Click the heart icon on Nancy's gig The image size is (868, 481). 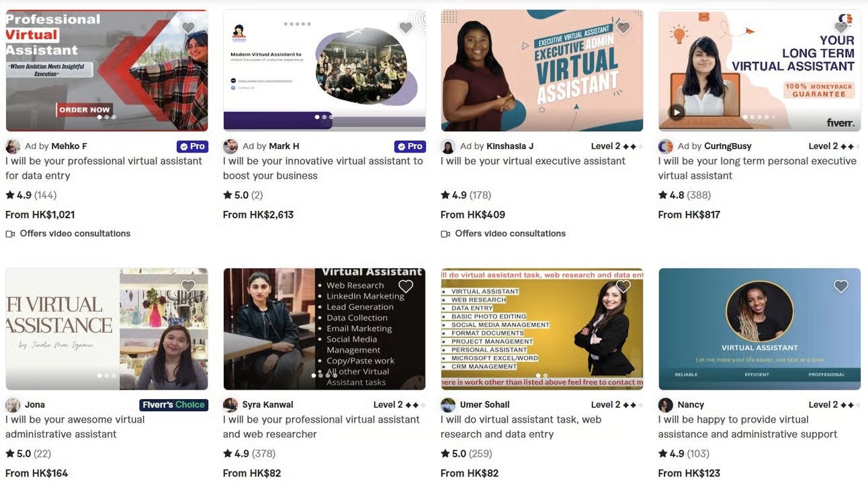(x=841, y=286)
